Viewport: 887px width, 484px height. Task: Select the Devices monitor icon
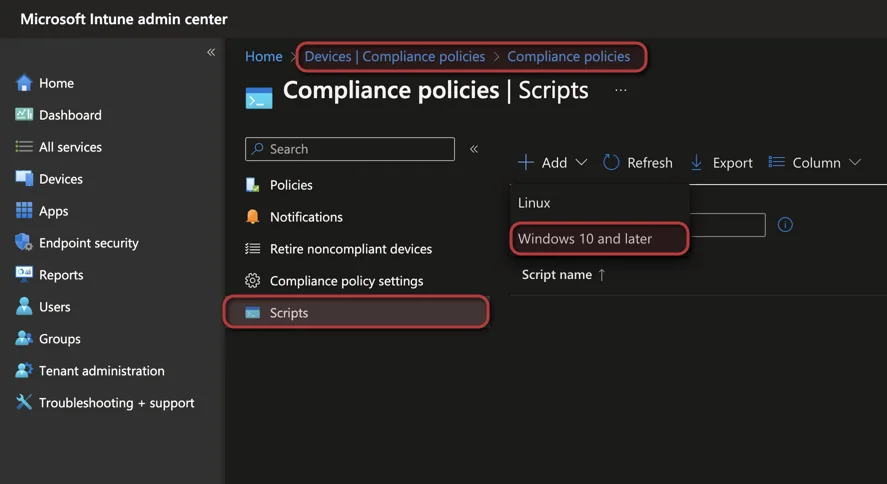(x=24, y=178)
